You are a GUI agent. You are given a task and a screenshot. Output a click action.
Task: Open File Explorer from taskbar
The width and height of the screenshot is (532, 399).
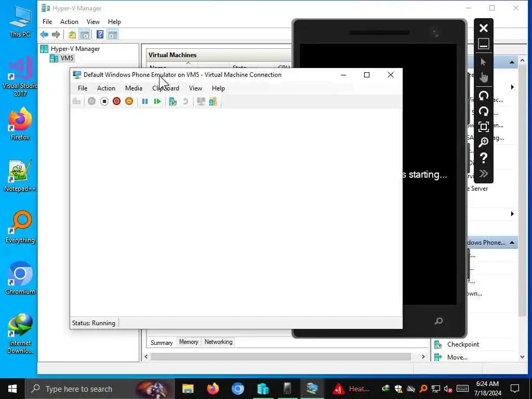coord(188,389)
